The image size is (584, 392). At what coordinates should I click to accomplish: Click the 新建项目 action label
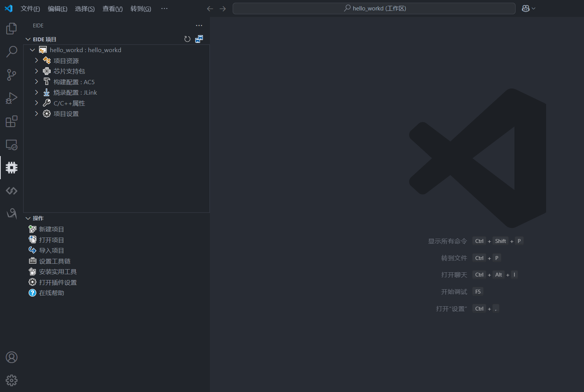coord(51,229)
